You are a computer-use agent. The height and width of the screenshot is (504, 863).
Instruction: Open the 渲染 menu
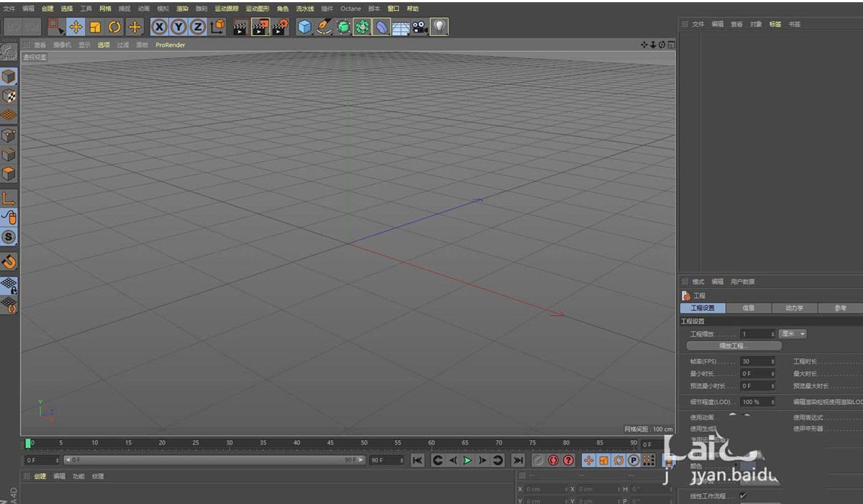click(183, 9)
